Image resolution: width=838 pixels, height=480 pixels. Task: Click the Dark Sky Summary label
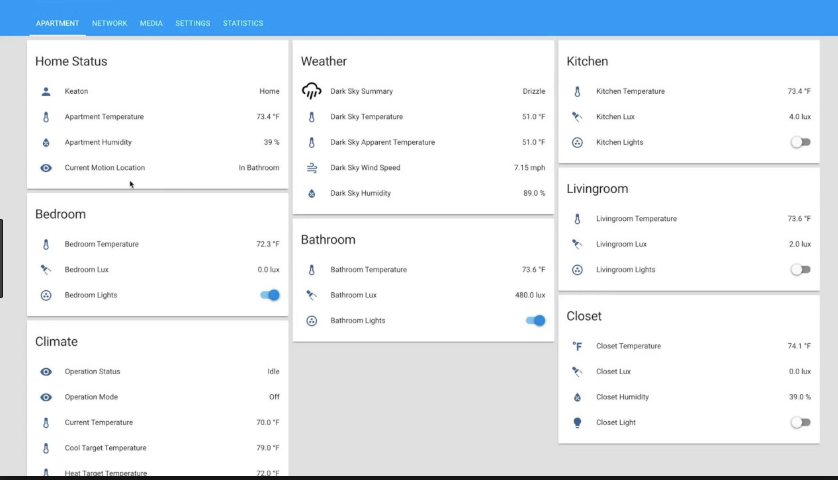361,91
